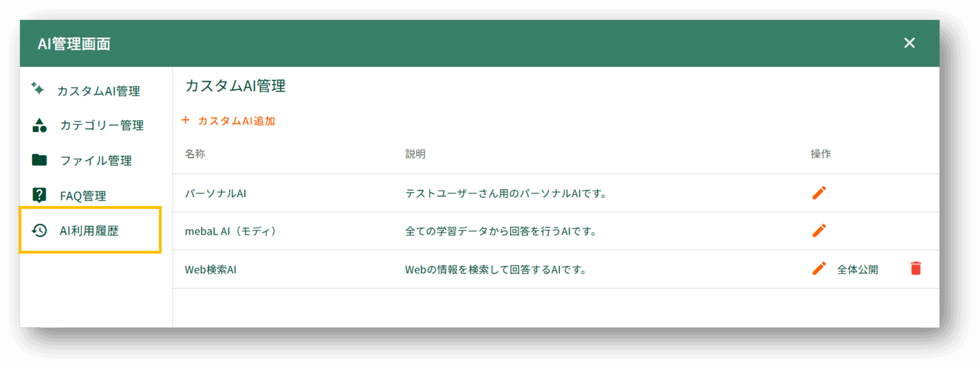Click the Web検索AI name cell
The height and width of the screenshot is (368, 980).
point(211,270)
